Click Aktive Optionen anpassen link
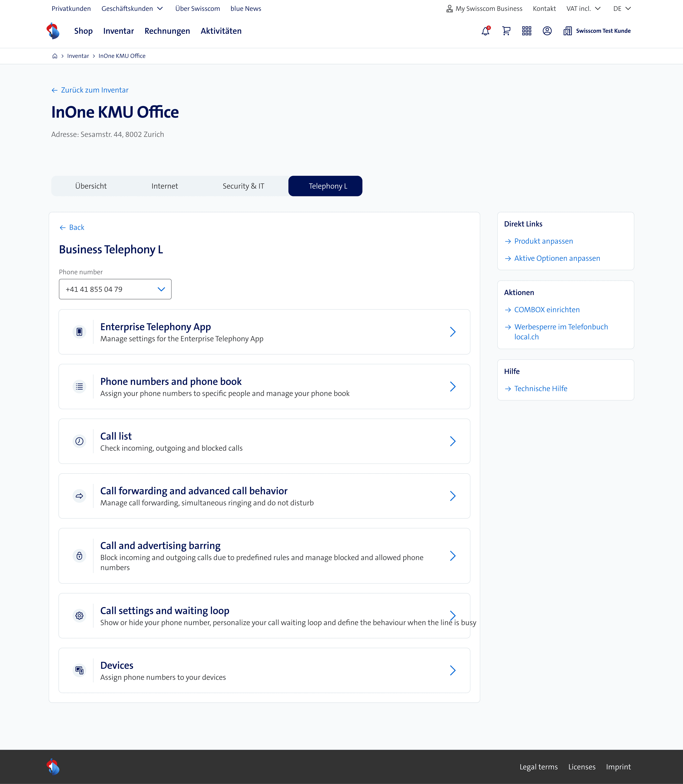 (x=557, y=259)
